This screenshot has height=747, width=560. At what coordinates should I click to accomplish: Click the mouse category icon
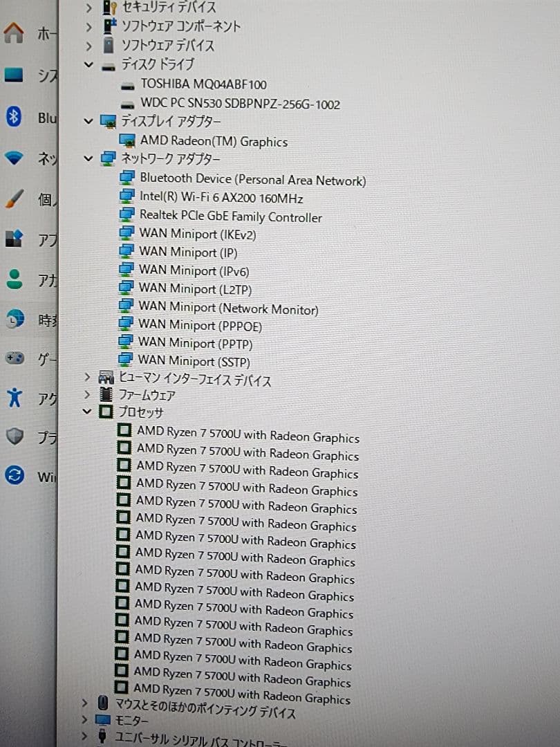tap(102, 703)
